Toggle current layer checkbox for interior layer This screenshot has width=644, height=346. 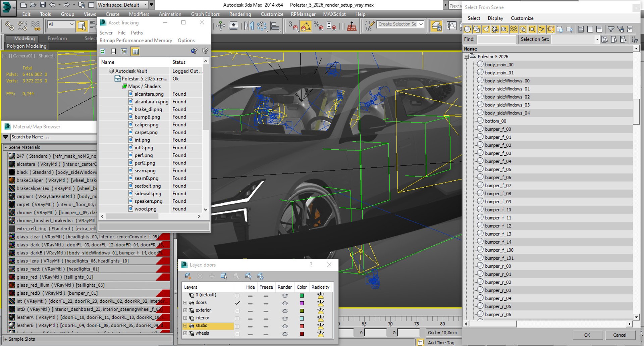tap(237, 318)
